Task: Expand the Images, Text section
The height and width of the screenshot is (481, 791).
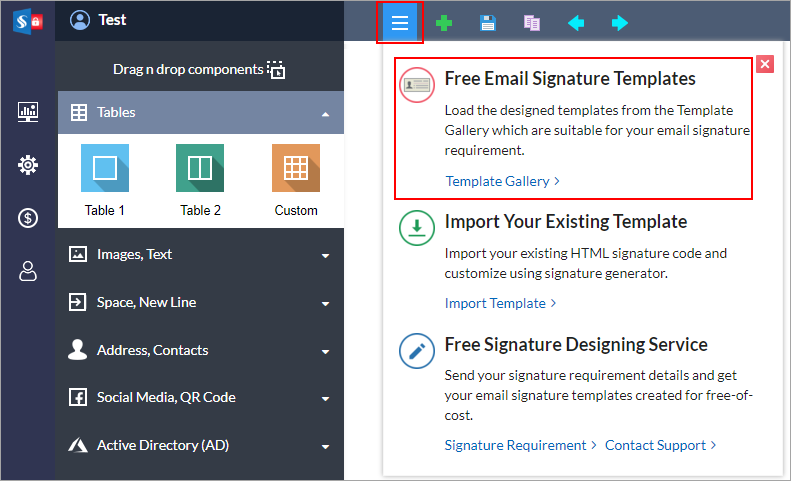Action: tap(200, 255)
